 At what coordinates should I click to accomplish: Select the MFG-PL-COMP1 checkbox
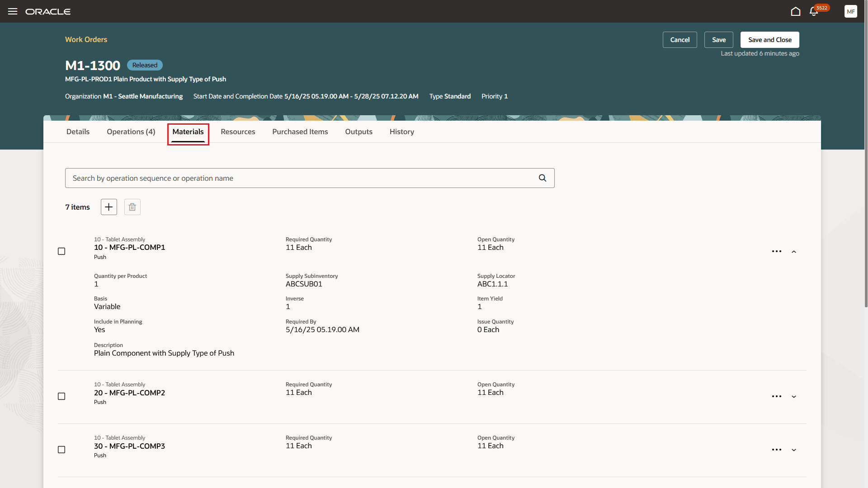(61, 251)
